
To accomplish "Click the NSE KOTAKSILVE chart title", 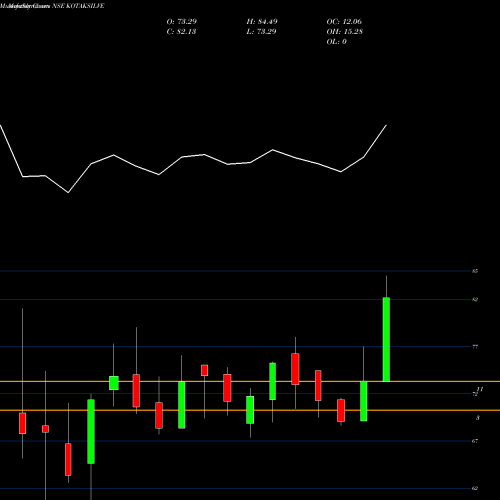I will point(78,6).
